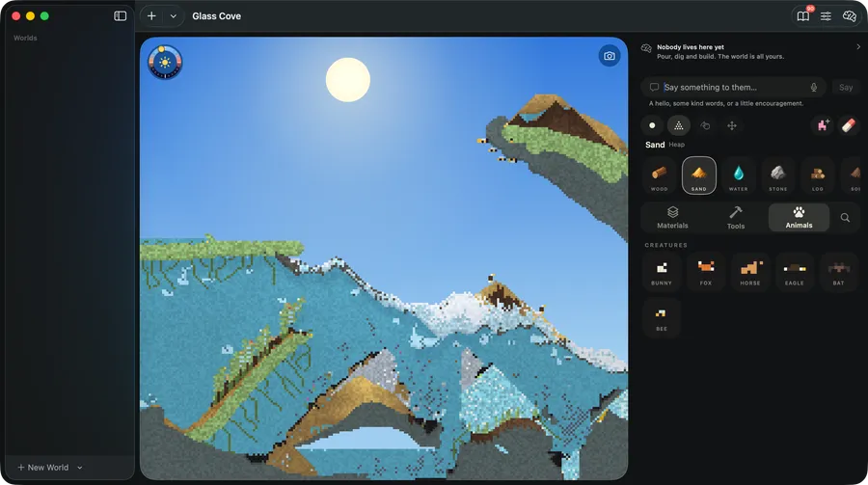
Task: Click the plus button to add world
Action: point(151,16)
